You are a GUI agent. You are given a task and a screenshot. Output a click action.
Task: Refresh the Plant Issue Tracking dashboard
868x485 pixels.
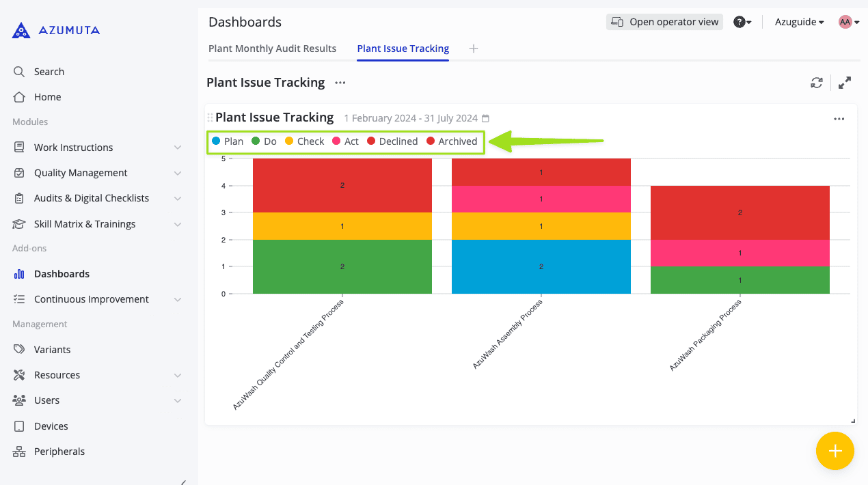click(x=816, y=82)
